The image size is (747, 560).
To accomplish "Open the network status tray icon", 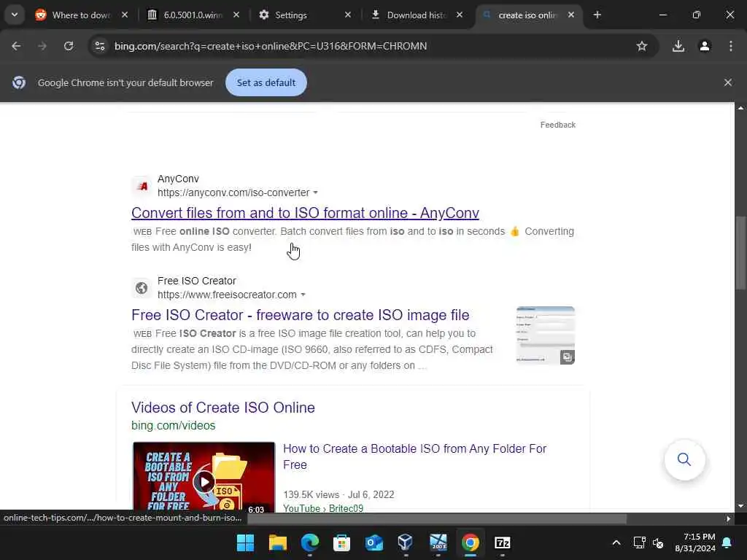I will click(x=639, y=542).
